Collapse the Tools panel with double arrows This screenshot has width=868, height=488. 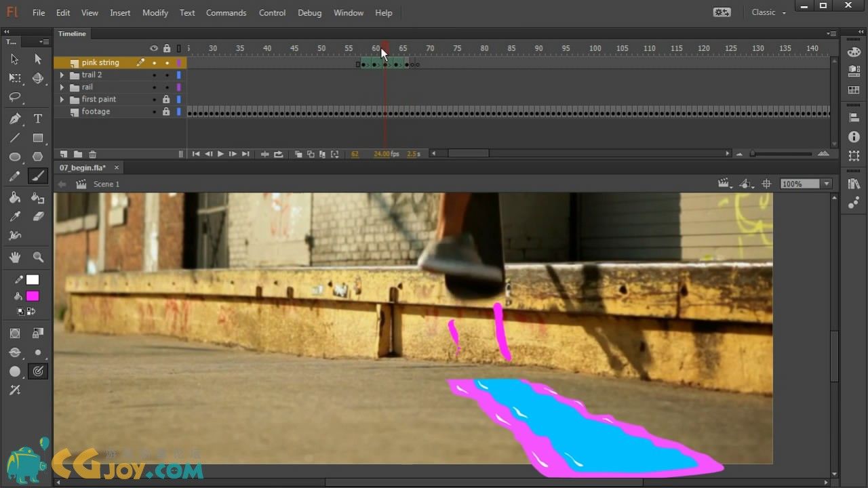[x=6, y=31]
